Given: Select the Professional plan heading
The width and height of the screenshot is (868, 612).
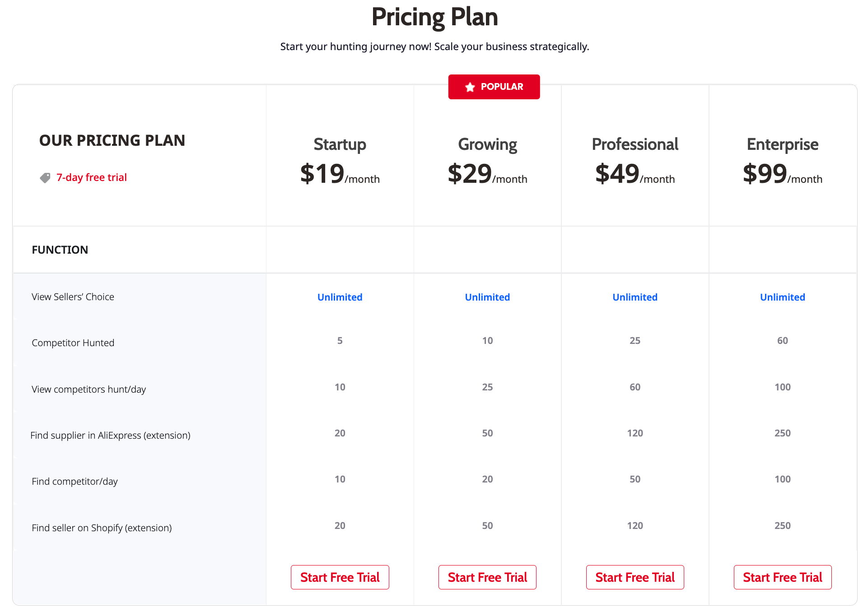Looking at the screenshot, I should coord(635,144).
